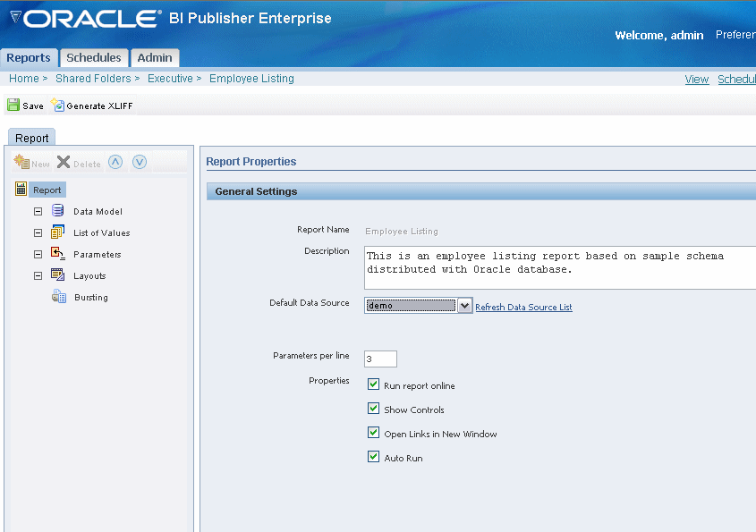This screenshot has width=756, height=532.
Task: Open the Admin tab
Action: [155, 58]
